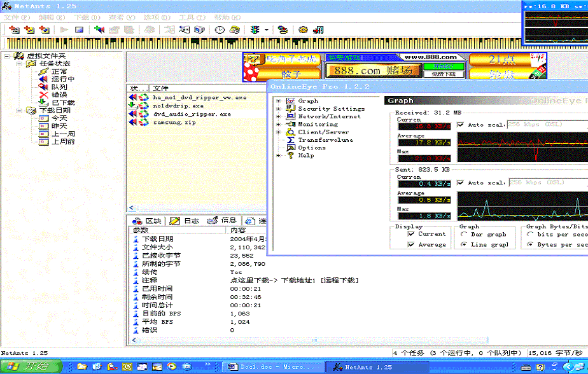Select the 错误 red X tree item
Image resolution: width=588 pixels, height=374 pixels.
click(59, 95)
